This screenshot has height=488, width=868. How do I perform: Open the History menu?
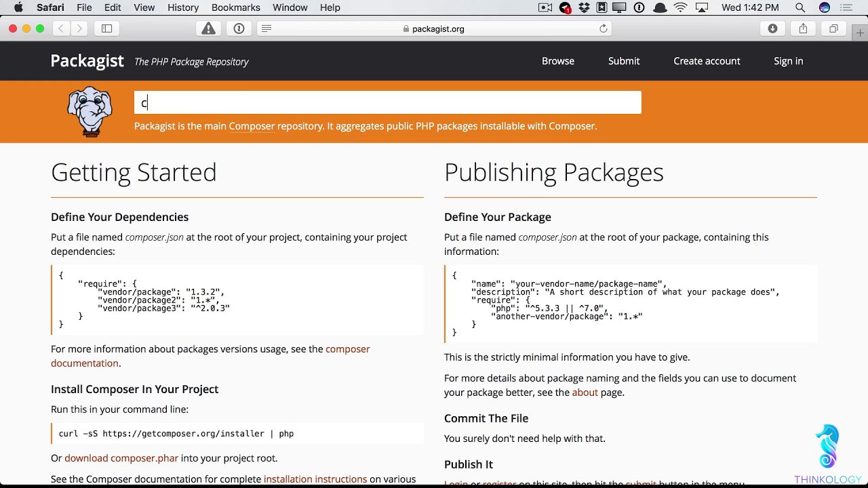point(183,7)
